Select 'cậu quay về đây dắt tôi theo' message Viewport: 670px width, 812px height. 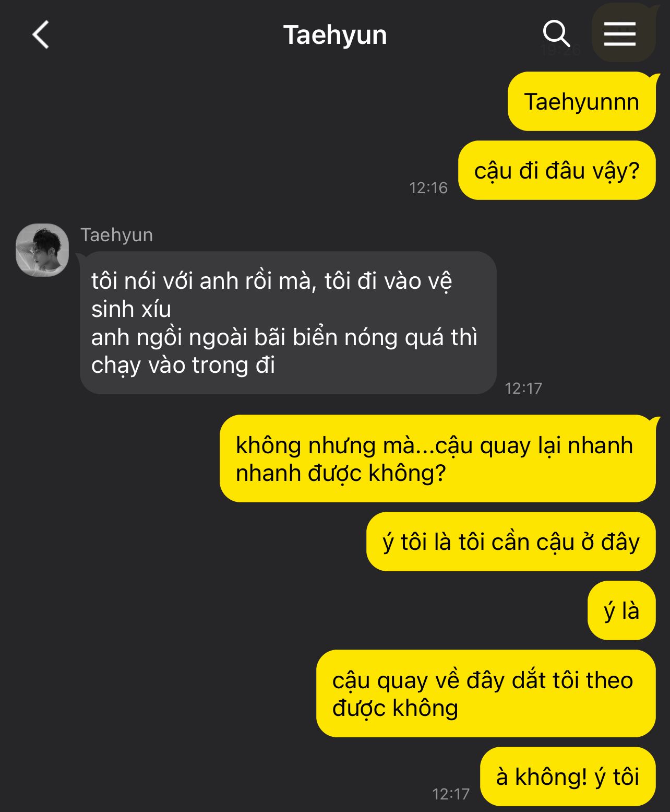(x=486, y=694)
